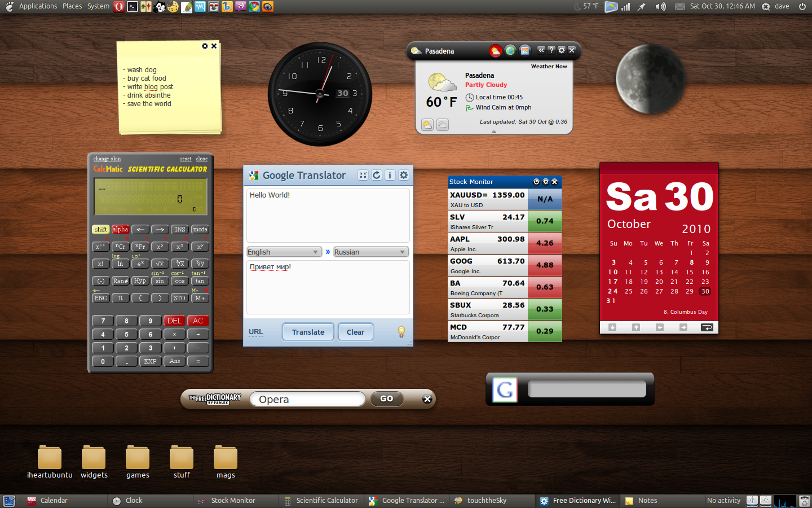Image resolution: width=812 pixels, height=508 pixels.
Task: Open weather widget settings gear
Action: click(x=562, y=50)
